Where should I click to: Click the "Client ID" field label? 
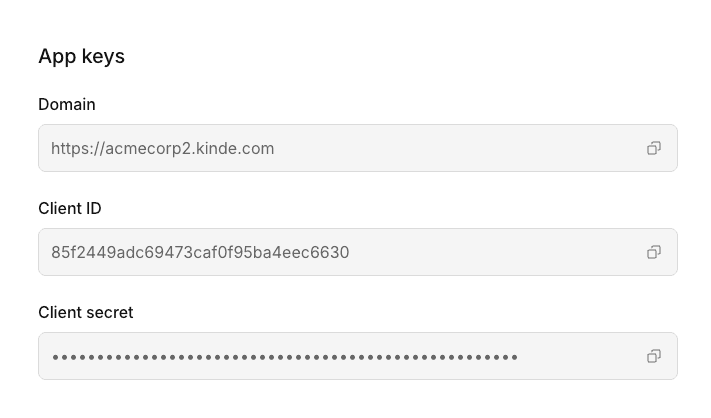point(70,208)
